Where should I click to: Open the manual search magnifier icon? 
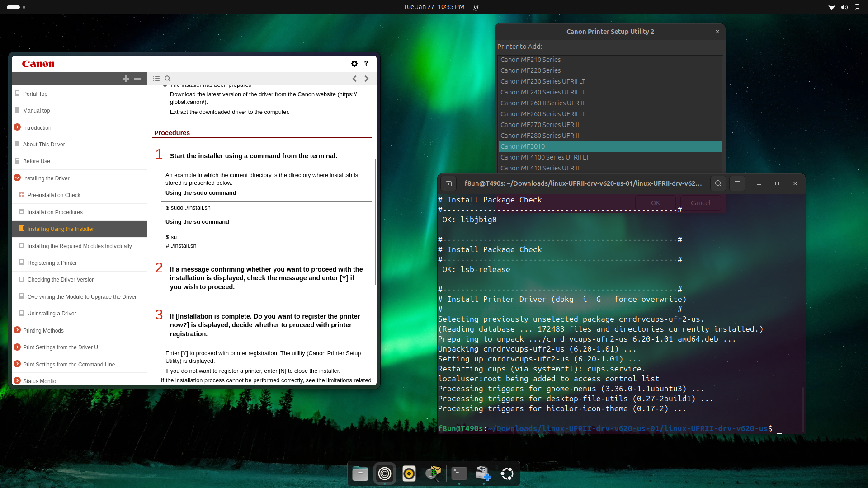168,79
